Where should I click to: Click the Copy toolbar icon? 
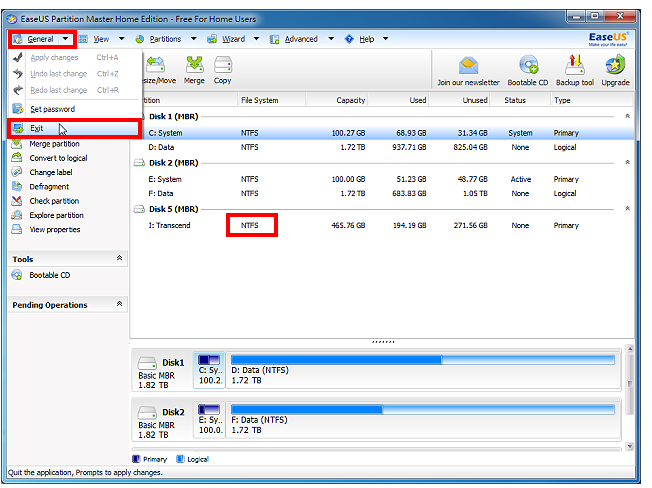tap(222, 70)
